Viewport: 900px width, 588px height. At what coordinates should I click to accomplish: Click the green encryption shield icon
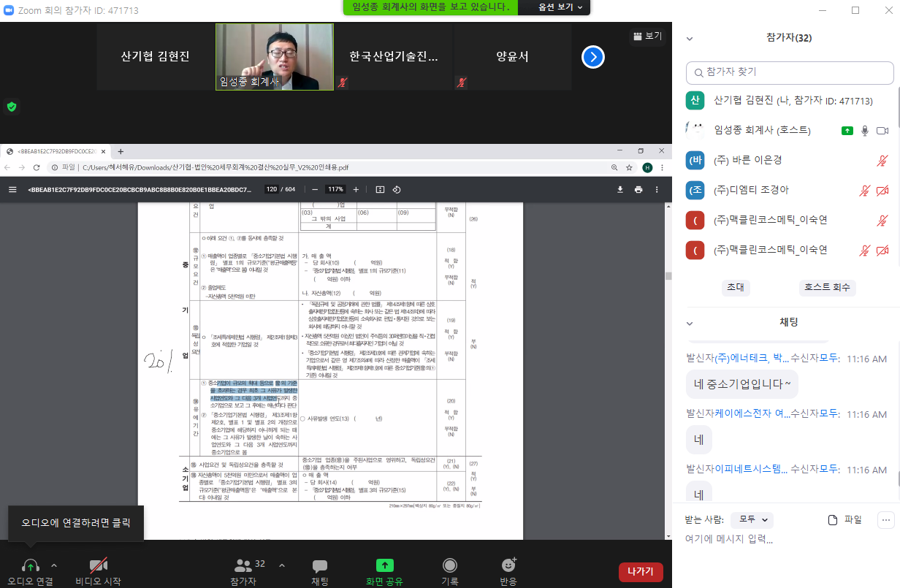click(11, 107)
